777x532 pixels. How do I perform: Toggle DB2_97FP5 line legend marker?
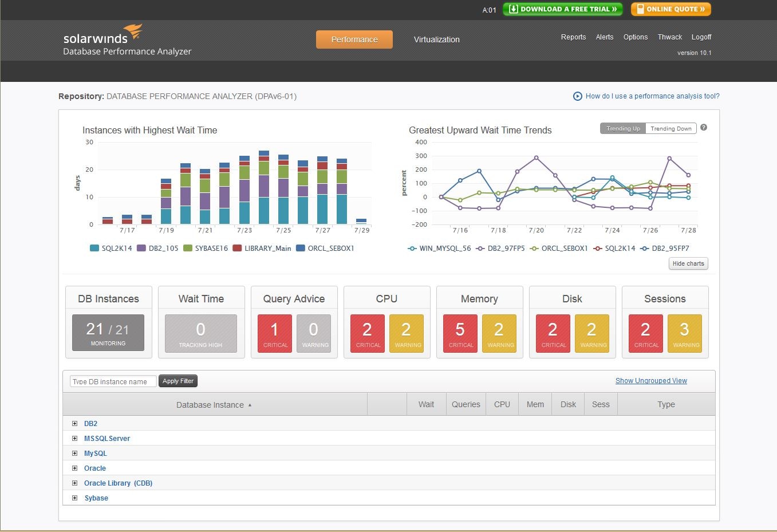[x=480, y=249]
